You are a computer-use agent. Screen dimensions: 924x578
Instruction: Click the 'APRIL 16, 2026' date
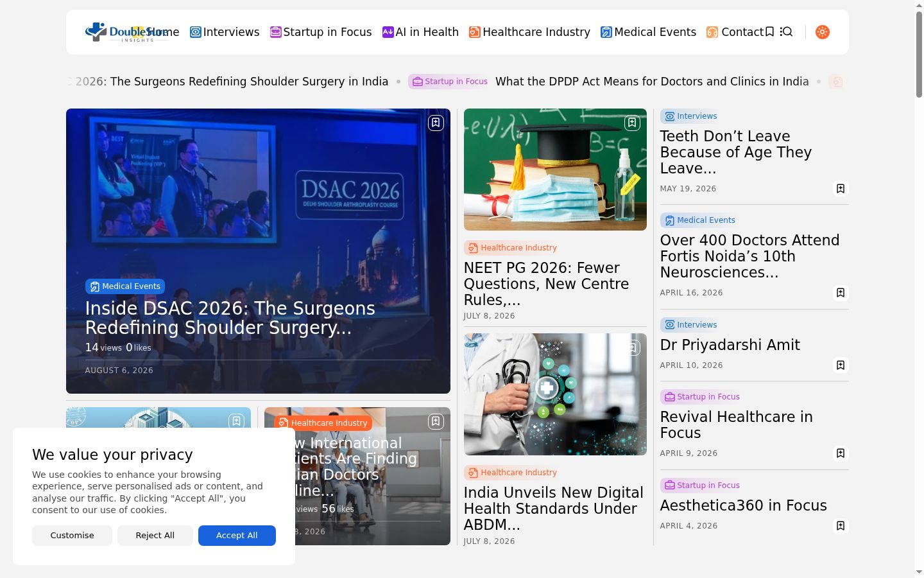tap(691, 293)
